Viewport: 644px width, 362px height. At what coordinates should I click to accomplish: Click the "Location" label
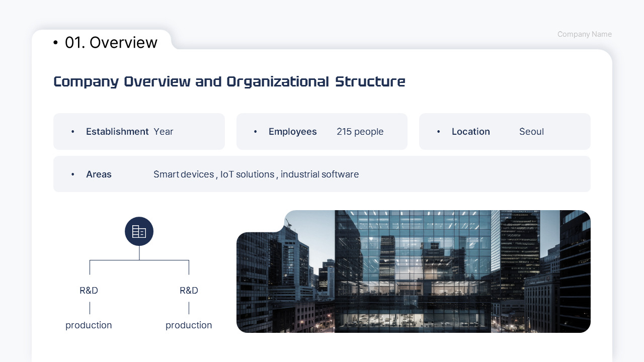coord(470,132)
